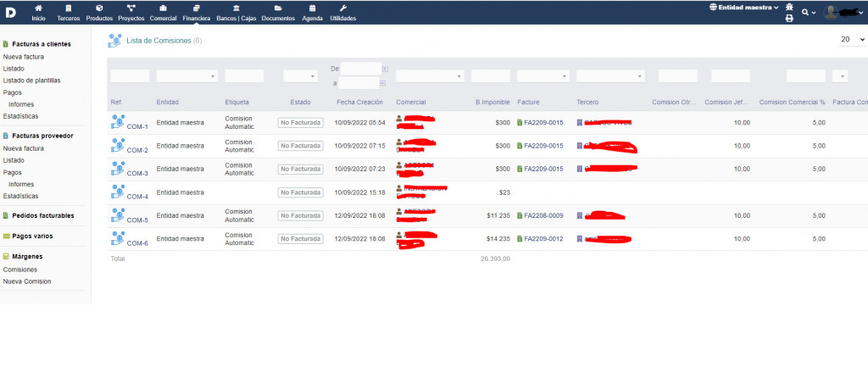This screenshot has height=373, width=868.
Task: Open the 'a' end date calendar picker
Action: (383, 83)
